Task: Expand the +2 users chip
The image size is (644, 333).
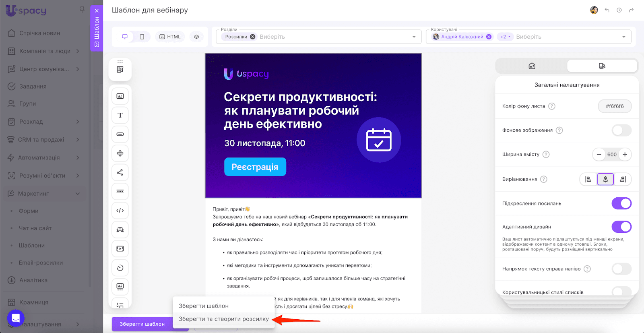Action: point(505,37)
